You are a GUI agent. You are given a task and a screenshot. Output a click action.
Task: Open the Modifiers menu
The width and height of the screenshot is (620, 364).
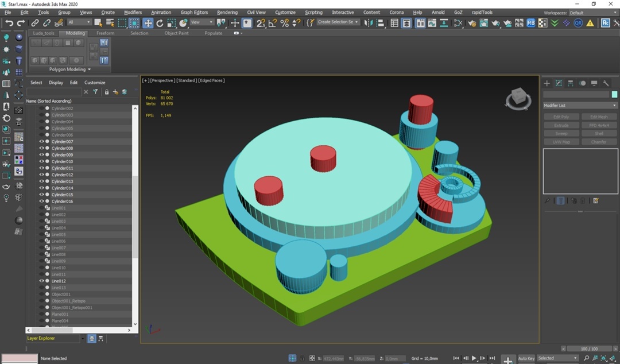click(133, 12)
